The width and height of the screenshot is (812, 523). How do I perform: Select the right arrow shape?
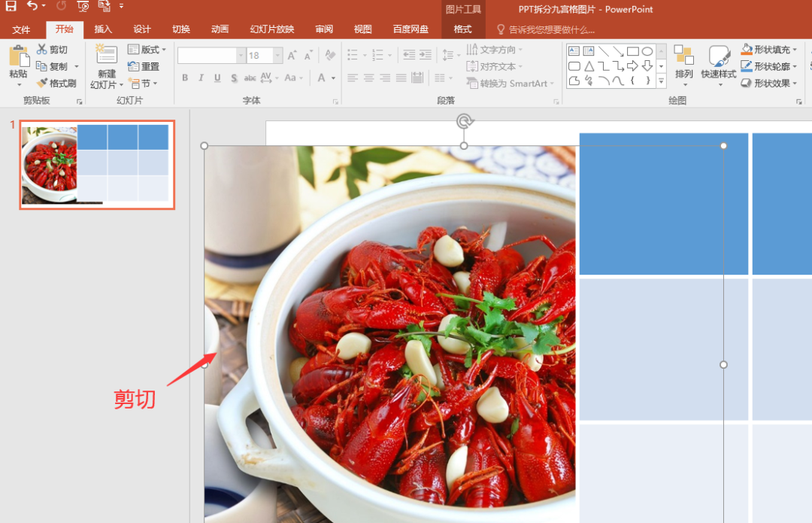(632, 66)
